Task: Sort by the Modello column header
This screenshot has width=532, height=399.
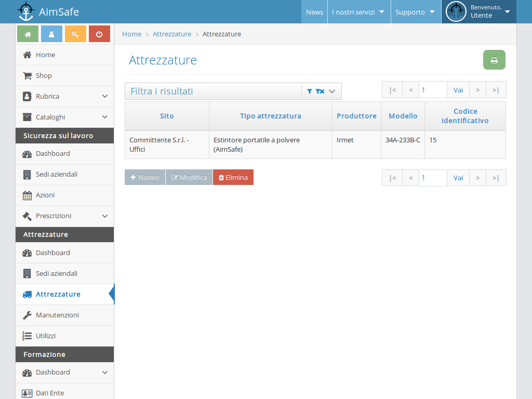Action: coord(403,116)
